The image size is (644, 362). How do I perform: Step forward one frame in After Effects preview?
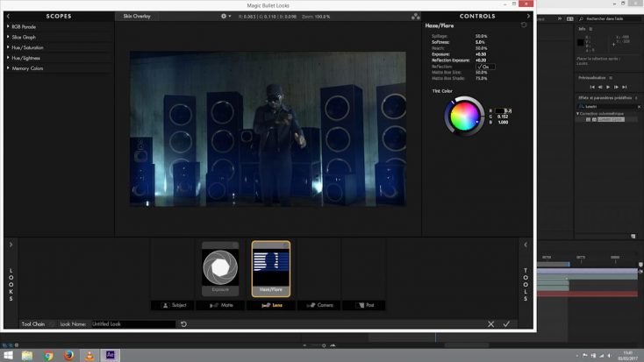[x=616, y=87]
